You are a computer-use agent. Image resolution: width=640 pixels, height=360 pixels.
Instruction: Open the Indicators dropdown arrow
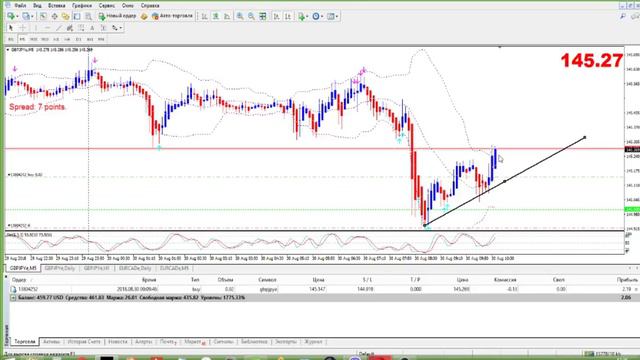click(x=307, y=16)
